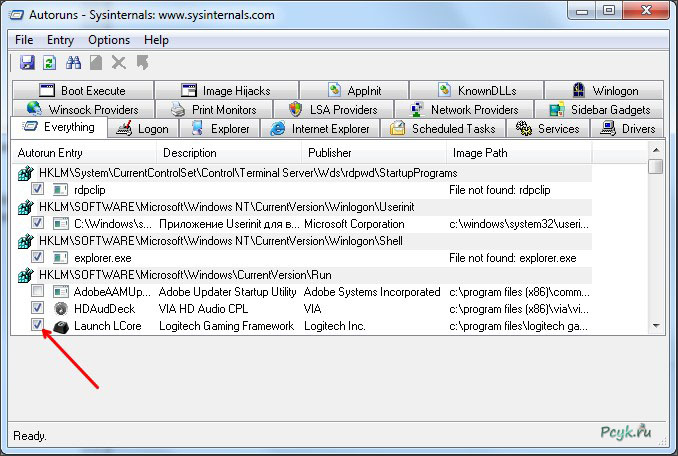Screen dimensions: 678x456
Task: Click the Properties toolbar icon
Action: pyautogui.click(x=96, y=63)
